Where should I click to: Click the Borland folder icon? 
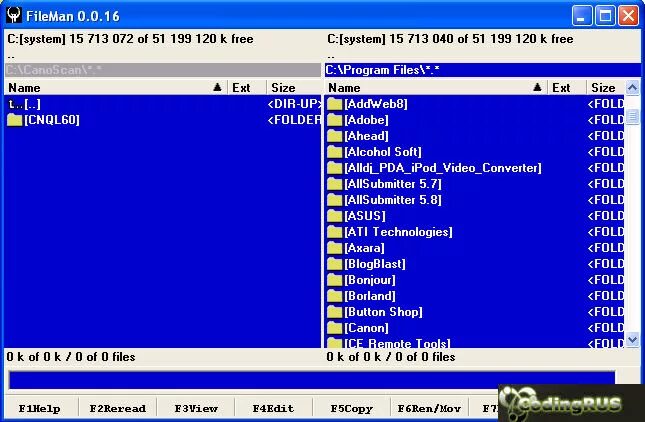(x=334, y=296)
